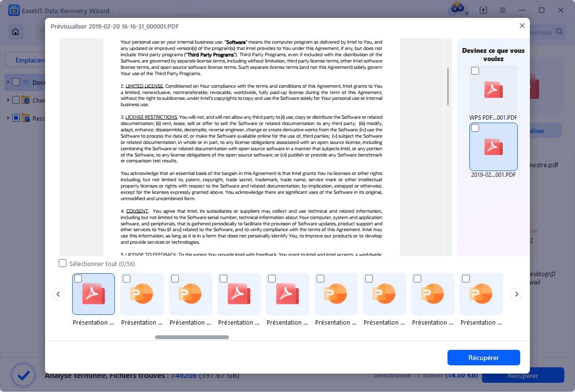The width and height of the screenshot is (575, 392).
Task: Click the blue Récupérer button in the preview dialog
Action: 483,357
